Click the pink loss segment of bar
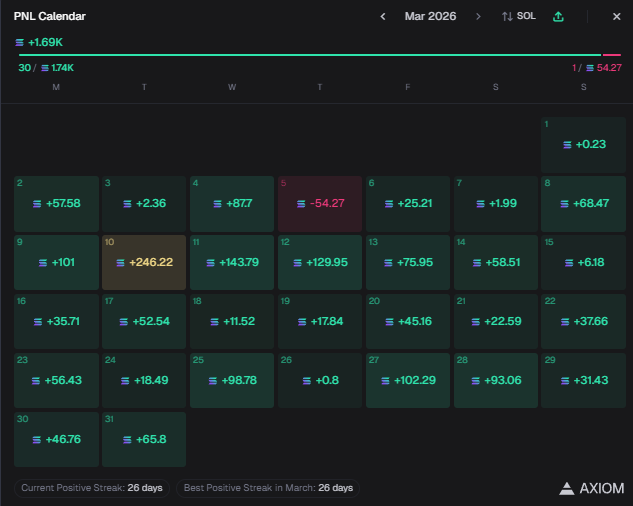This screenshot has height=506, width=633. pyautogui.click(x=612, y=55)
